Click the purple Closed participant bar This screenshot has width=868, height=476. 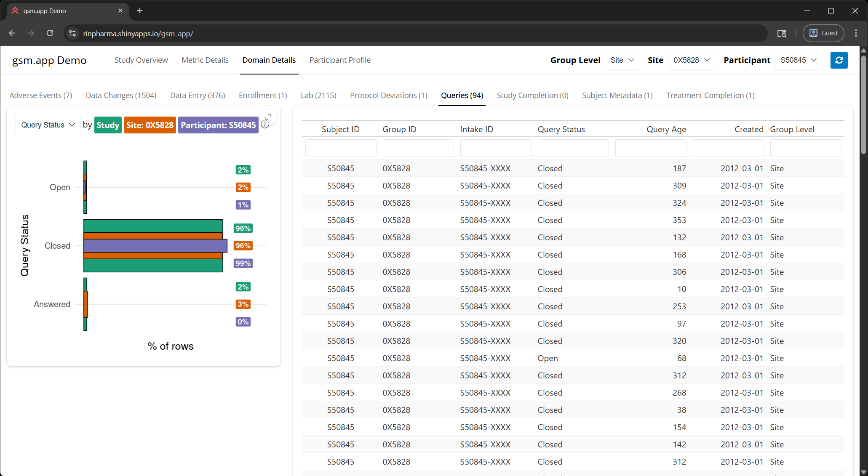[155, 246]
